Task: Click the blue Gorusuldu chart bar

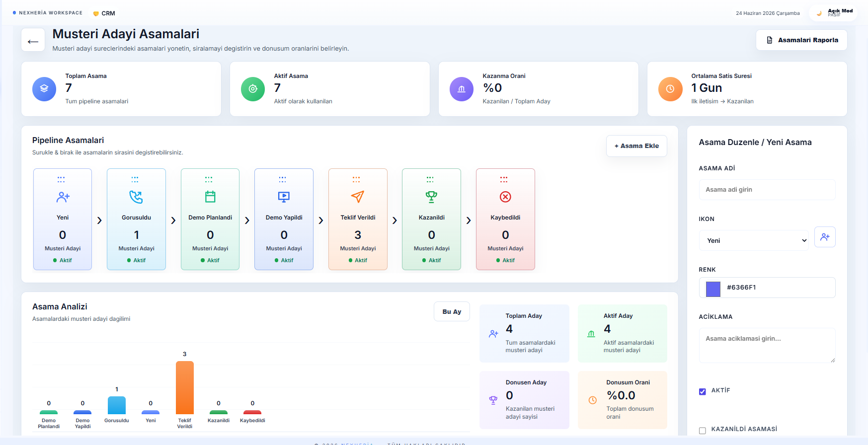Action: [117, 405]
